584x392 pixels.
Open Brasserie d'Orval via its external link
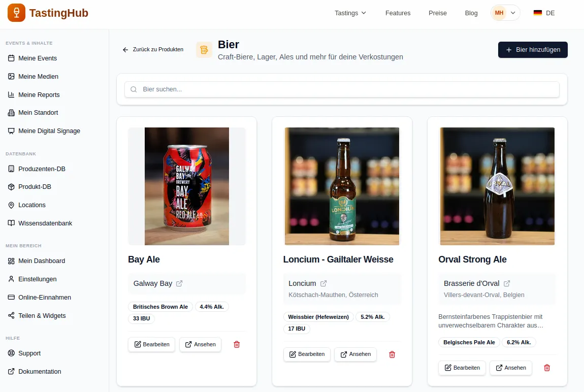coord(507,283)
